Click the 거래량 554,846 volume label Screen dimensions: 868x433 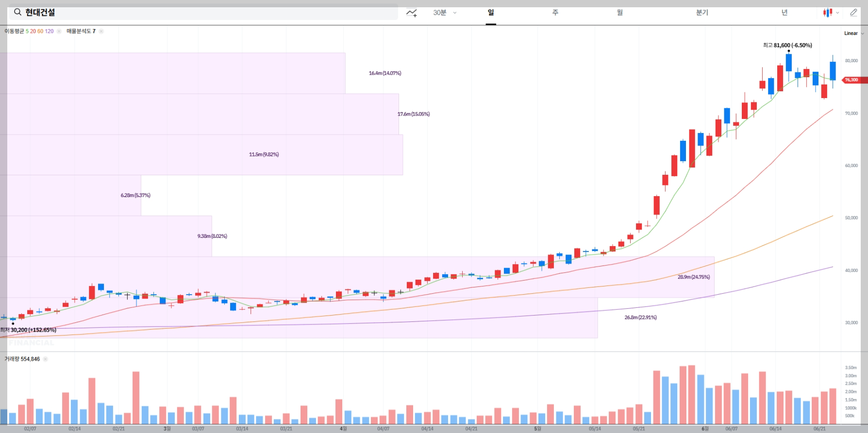pos(22,359)
